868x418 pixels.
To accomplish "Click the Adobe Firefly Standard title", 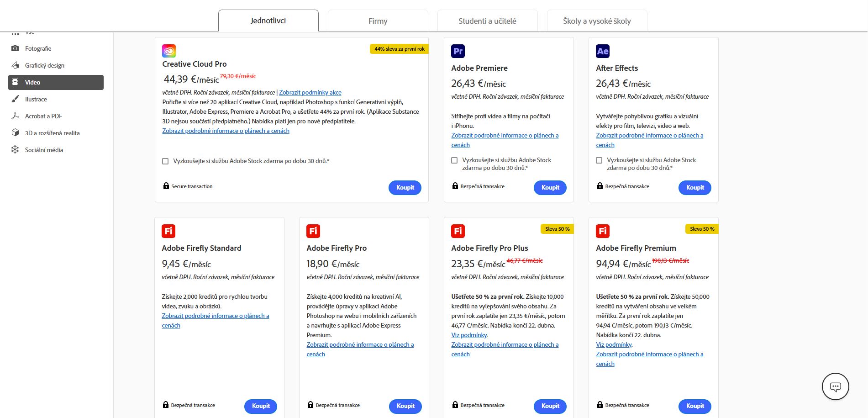I will 201,248.
